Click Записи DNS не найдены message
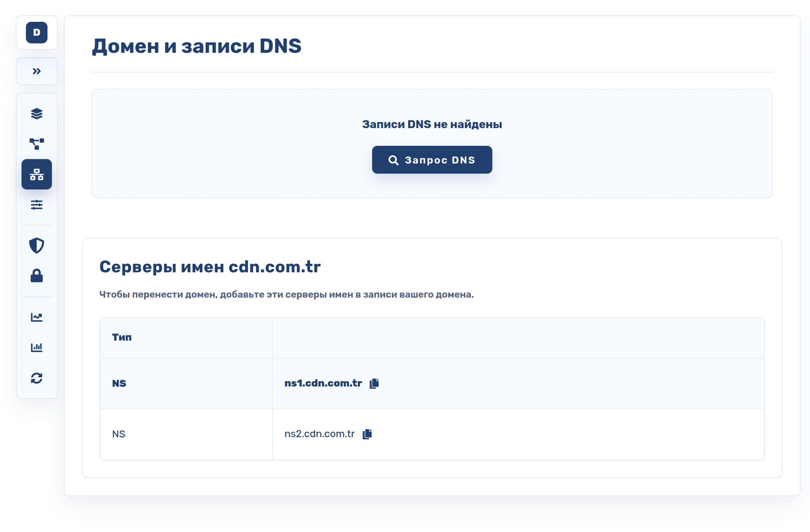 [432, 125]
